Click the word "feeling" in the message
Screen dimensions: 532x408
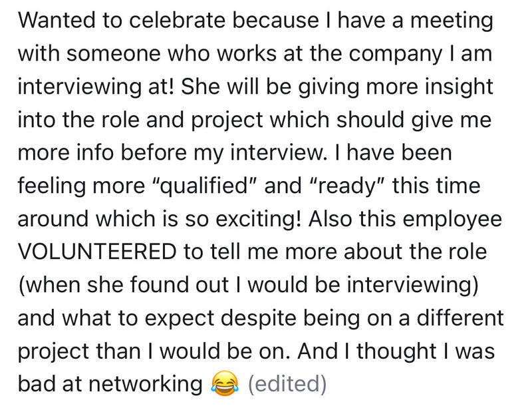tap(53, 186)
